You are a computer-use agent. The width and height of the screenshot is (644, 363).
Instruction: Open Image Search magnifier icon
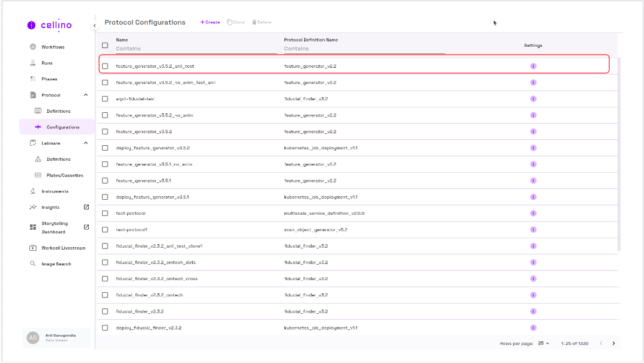click(x=33, y=264)
